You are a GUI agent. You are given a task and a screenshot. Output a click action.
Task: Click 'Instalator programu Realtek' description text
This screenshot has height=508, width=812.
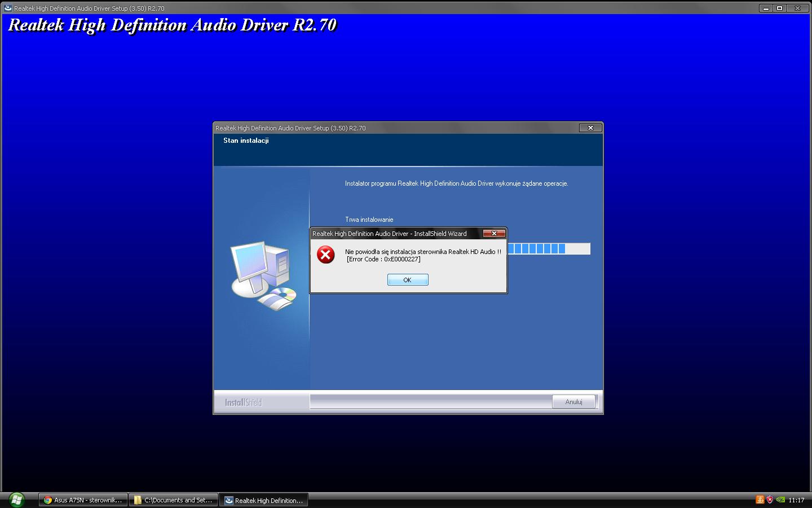coord(457,183)
